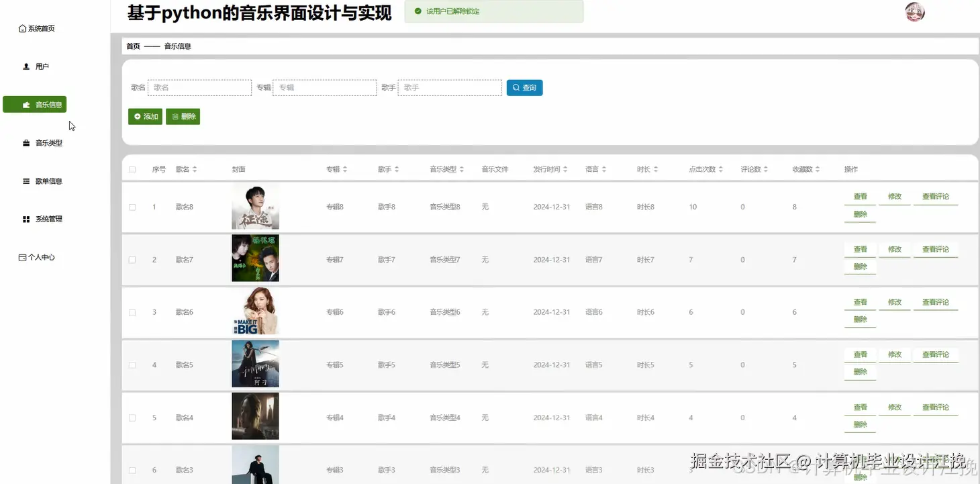Viewport: 980px width, 484px height.
Task: Click 查看 for the 歌名5 row
Action: (860, 354)
